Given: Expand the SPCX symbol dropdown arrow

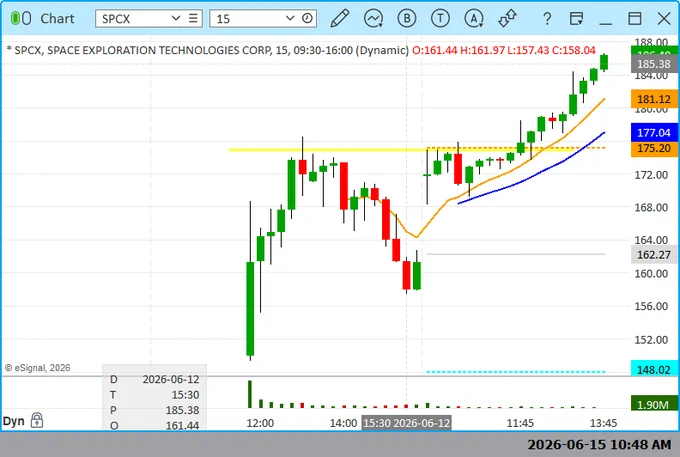Looking at the screenshot, I should [x=176, y=18].
